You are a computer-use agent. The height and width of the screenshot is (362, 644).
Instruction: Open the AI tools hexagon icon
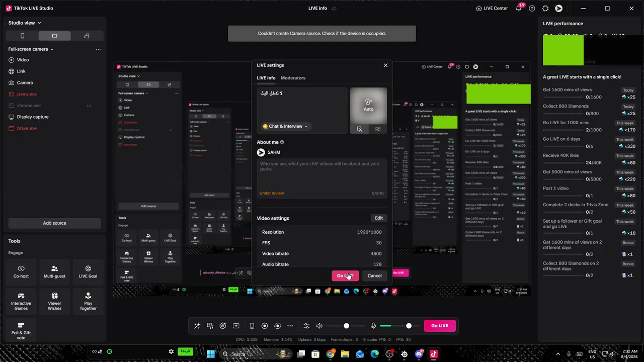tap(223, 326)
